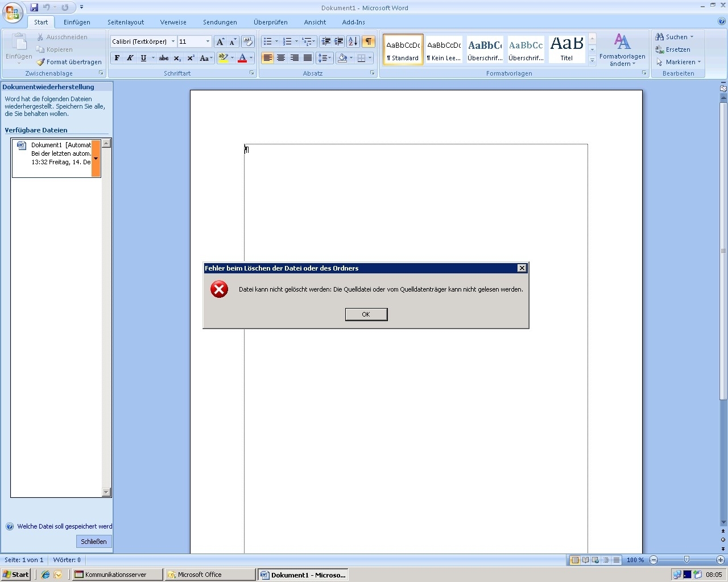Toggle subscript formatting

tap(177, 58)
